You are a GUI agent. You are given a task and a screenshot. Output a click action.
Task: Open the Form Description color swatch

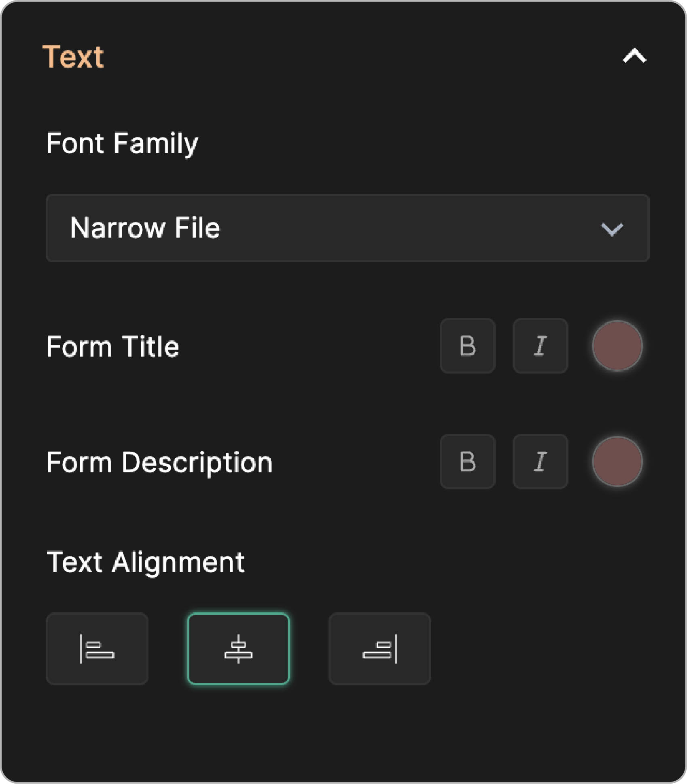[x=617, y=461]
